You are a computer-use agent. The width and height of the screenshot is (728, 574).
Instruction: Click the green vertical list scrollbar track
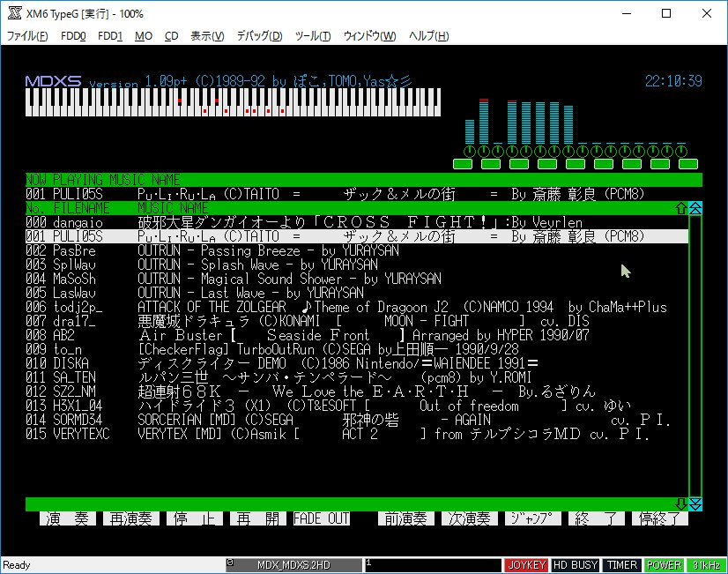tap(695, 356)
